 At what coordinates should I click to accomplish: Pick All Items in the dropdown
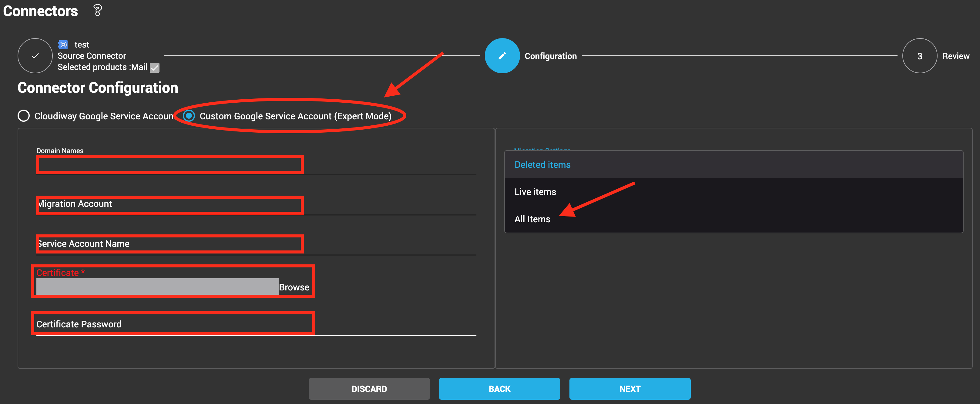532,219
